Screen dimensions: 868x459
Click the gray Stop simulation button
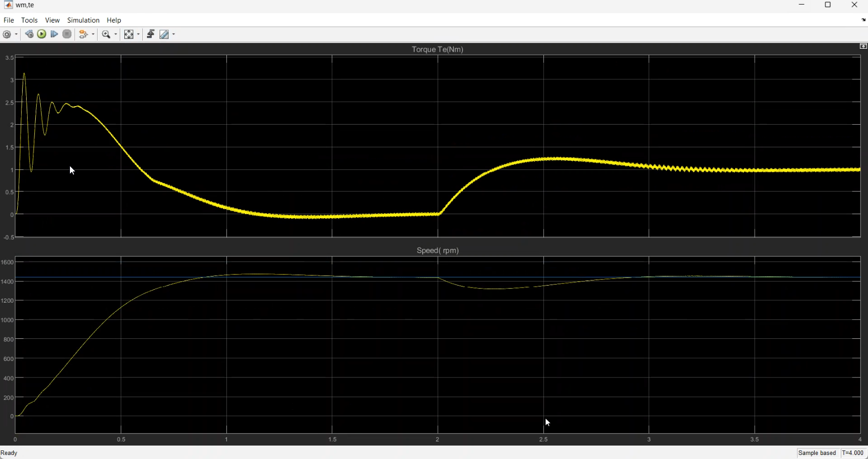click(67, 34)
